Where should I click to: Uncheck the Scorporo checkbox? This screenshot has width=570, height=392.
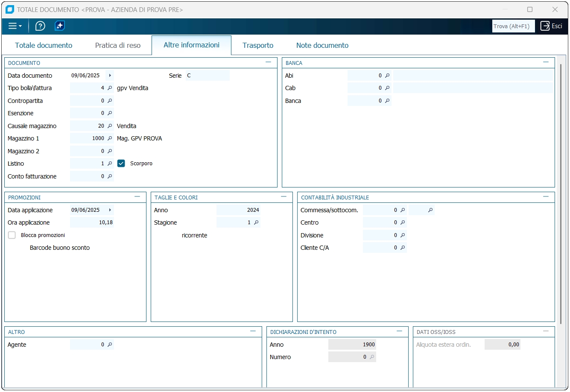pyautogui.click(x=121, y=164)
